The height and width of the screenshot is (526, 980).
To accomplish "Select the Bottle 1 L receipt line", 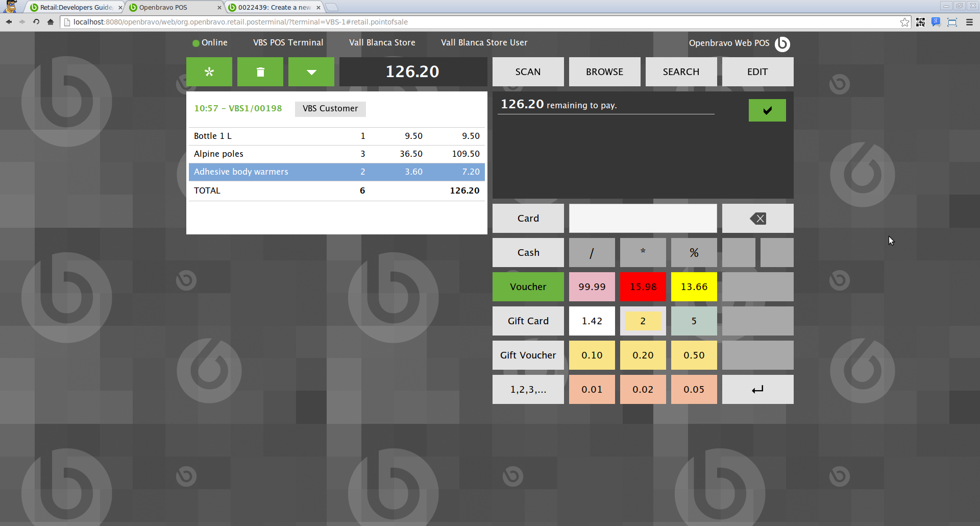I will (337, 136).
